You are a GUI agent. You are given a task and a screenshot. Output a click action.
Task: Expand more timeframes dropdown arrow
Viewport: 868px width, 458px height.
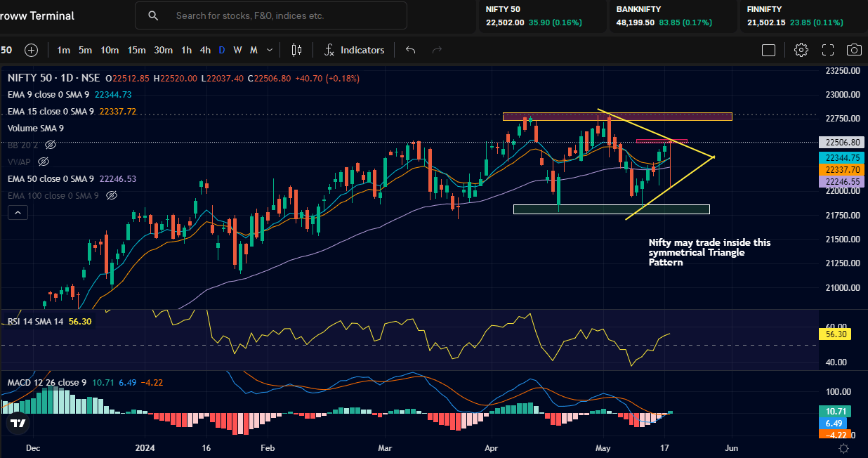tap(270, 50)
